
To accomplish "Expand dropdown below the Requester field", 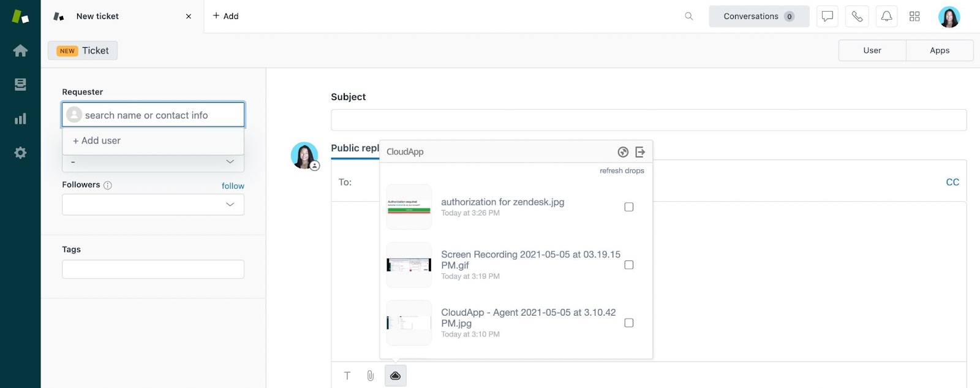I will (153, 162).
